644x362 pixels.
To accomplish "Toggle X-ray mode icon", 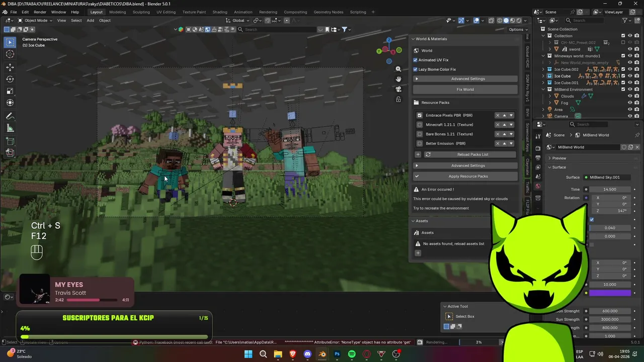I will coord(491,21).
